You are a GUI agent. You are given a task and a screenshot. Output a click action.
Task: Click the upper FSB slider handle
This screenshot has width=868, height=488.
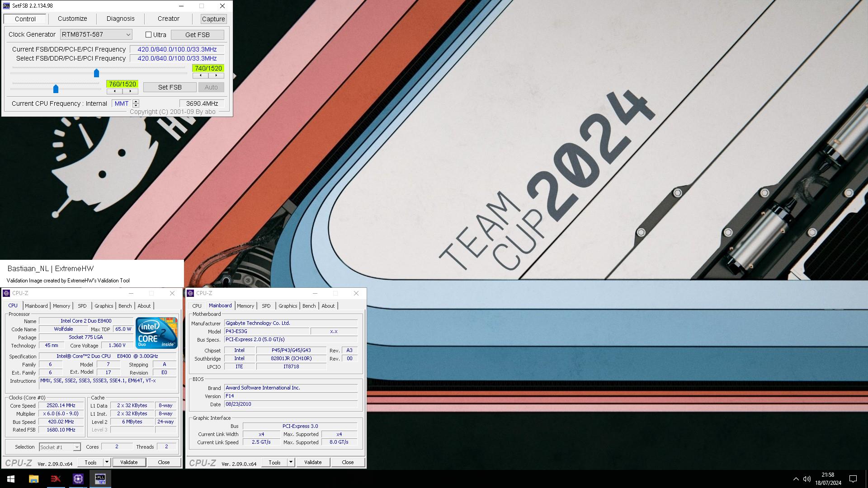pyautogui.click(x=96, y=73)
